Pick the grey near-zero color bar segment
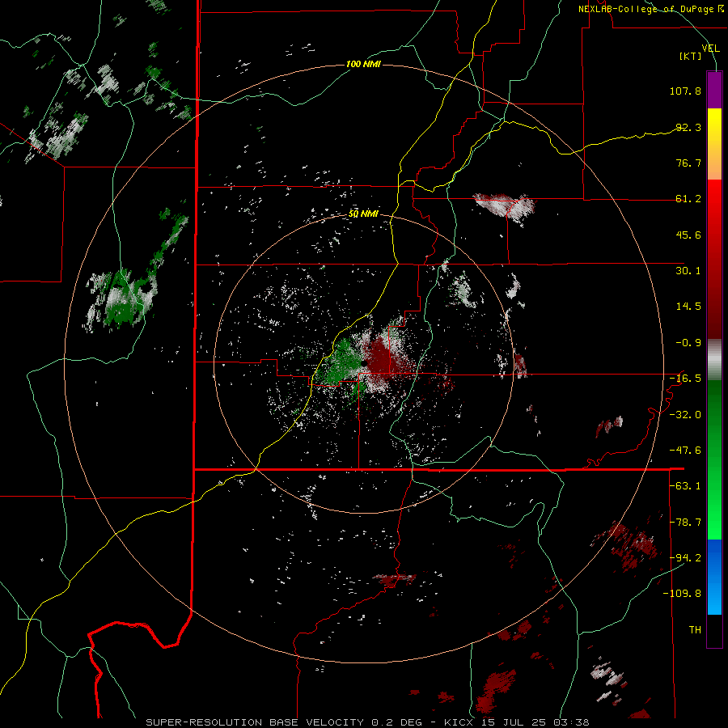The image size is (728, 728). click(714, 360)
